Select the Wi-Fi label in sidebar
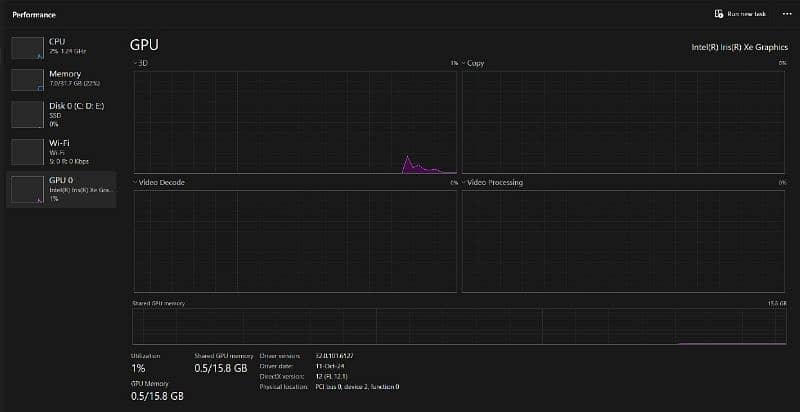The width and height of the screenshot is (800, 412). (59, 143)
